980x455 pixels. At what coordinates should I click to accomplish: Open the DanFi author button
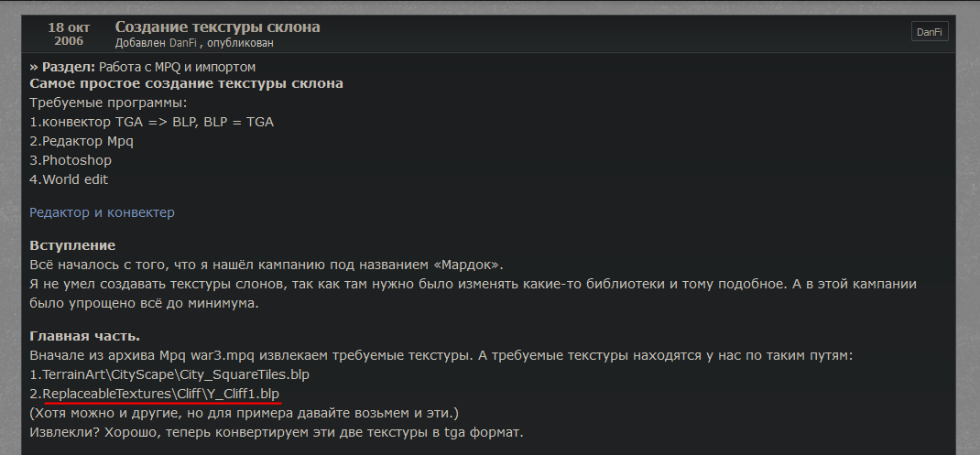pos(930,32)
